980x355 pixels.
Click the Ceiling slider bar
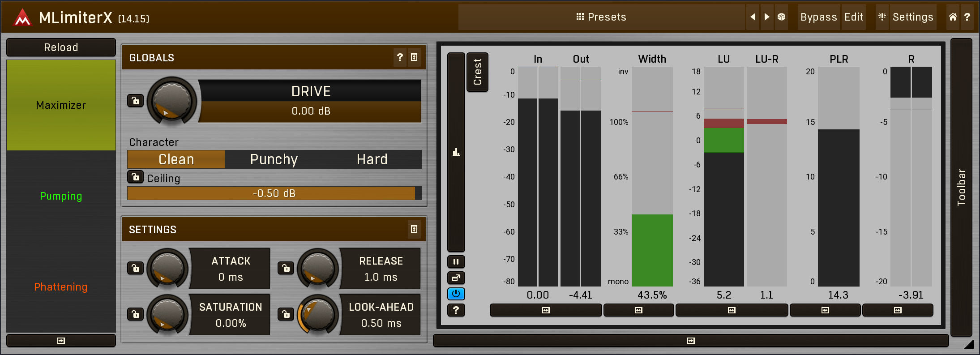(274, 193)
